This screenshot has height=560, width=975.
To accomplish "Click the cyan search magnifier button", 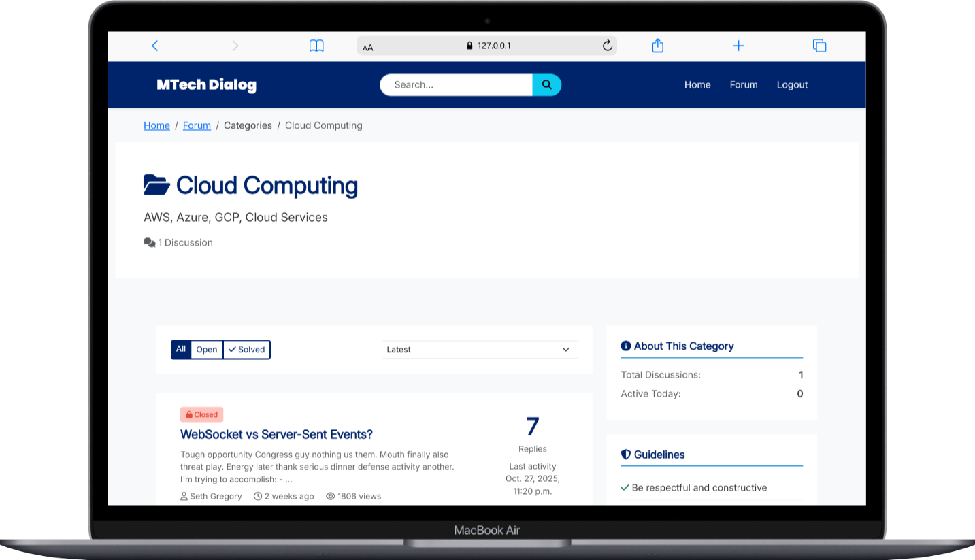I will [x=546, y=85].
